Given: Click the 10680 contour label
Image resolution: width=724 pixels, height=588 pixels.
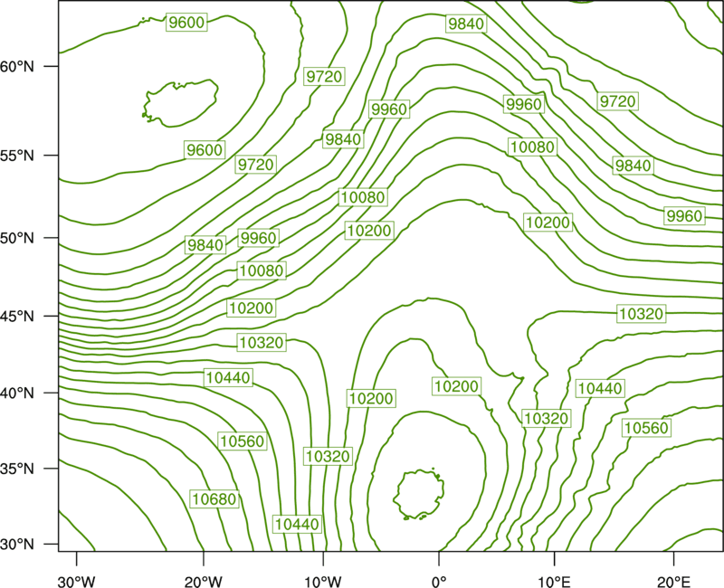Looking at the screenshot, I should click(214, 499).
